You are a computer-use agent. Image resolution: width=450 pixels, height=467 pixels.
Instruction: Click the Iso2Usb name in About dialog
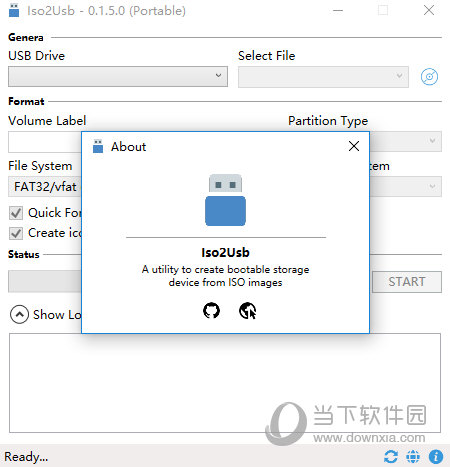(225, 253)
